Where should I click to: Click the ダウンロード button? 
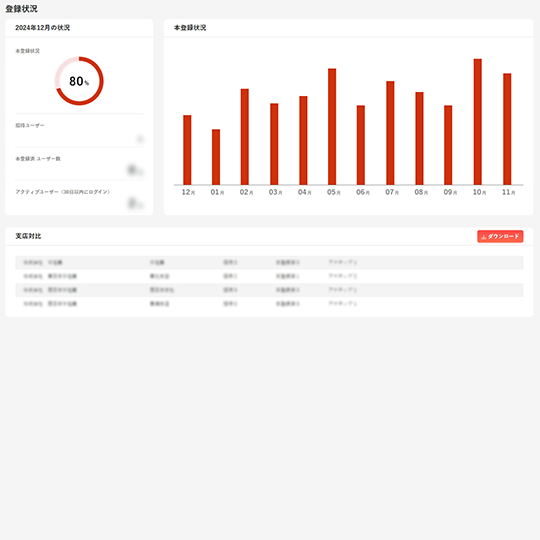[x=500, y=236]
